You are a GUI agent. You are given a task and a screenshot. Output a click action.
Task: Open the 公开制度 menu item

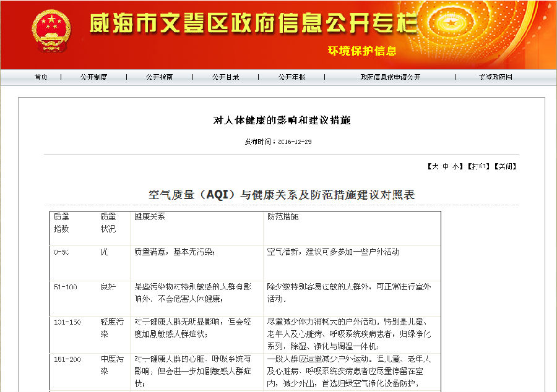93,77
